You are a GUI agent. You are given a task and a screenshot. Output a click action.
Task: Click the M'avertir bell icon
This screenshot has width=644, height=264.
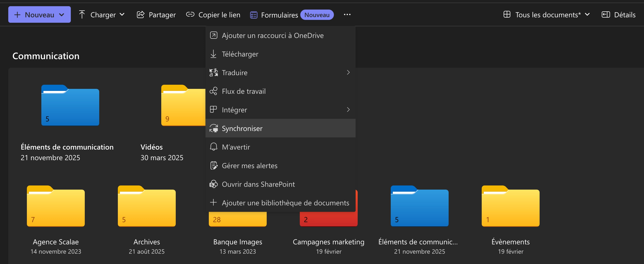pos(213,147)
